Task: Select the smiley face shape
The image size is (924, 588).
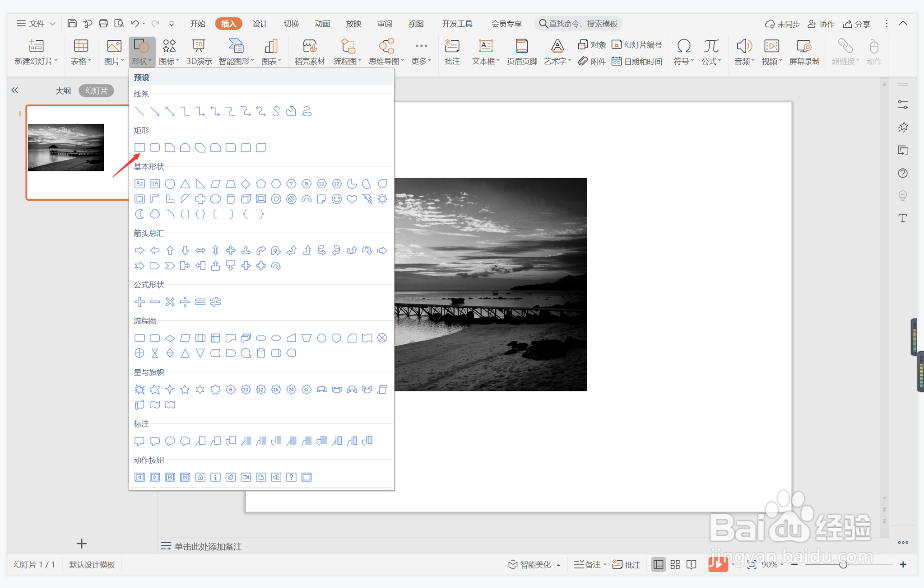Action: click(x=337, y=199)
